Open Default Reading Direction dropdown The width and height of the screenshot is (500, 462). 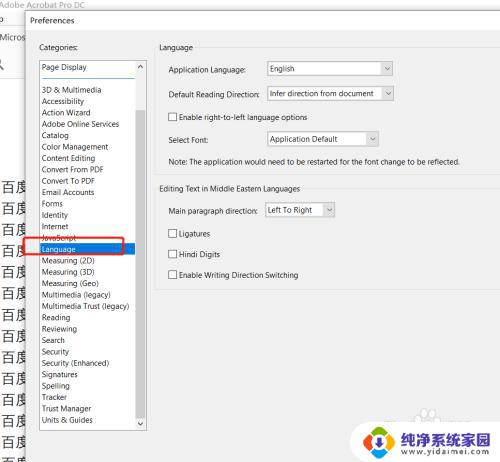click(330, 93)
